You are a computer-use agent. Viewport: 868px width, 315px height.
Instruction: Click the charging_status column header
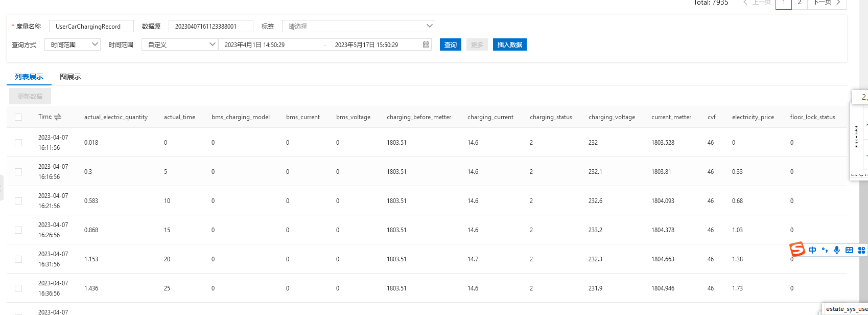click(x=551, y=117)
